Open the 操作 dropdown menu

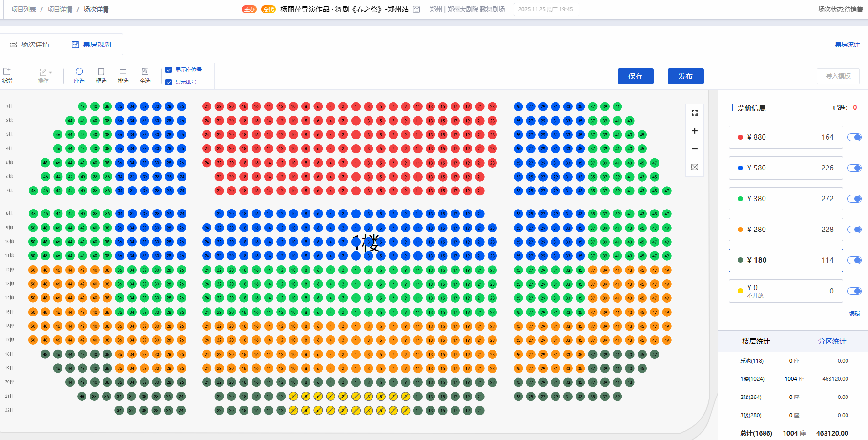pos(44,75)
